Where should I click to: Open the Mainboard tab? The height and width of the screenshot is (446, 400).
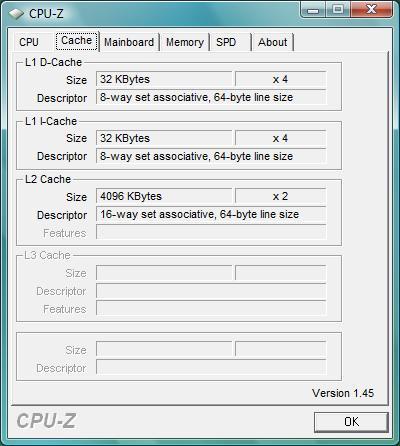[x=129, y=42]
